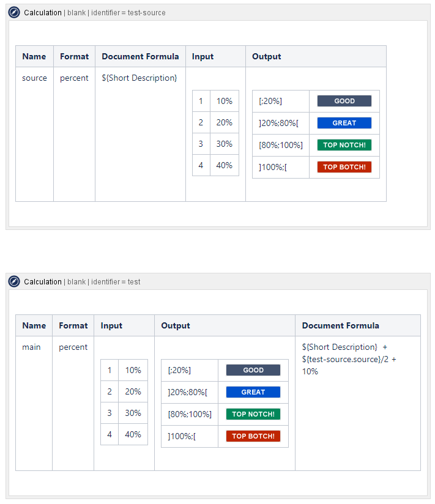The height and width of the screenshot is (504, 435).
Task: Click the 'main' name cell
Action: tap(31, 347)
